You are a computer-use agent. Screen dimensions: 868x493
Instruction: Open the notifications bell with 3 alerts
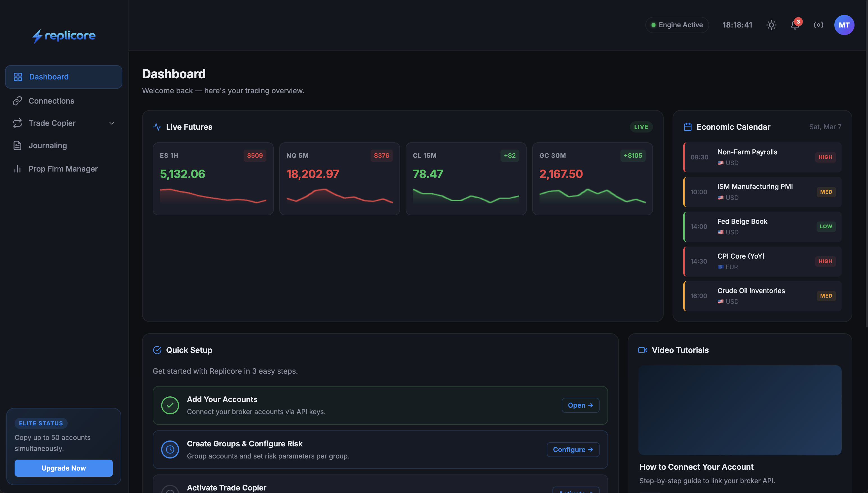point(794,25)
